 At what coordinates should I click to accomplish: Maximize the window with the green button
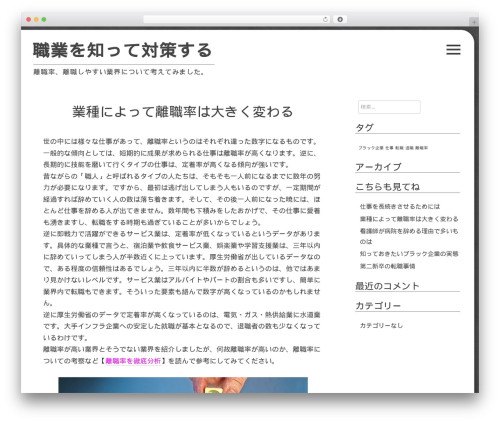coord(44,19)
